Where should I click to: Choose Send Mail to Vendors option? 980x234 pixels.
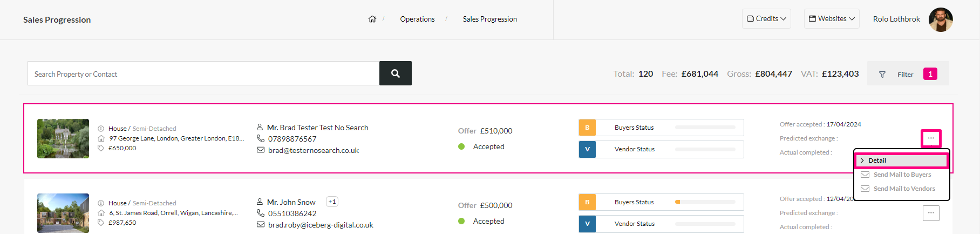(901, 189)
